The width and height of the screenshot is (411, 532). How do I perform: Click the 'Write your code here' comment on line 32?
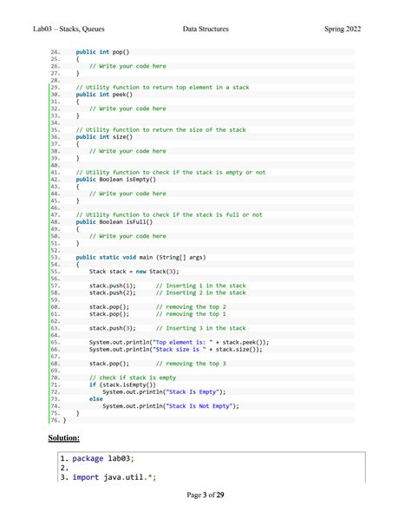[127, 108]
